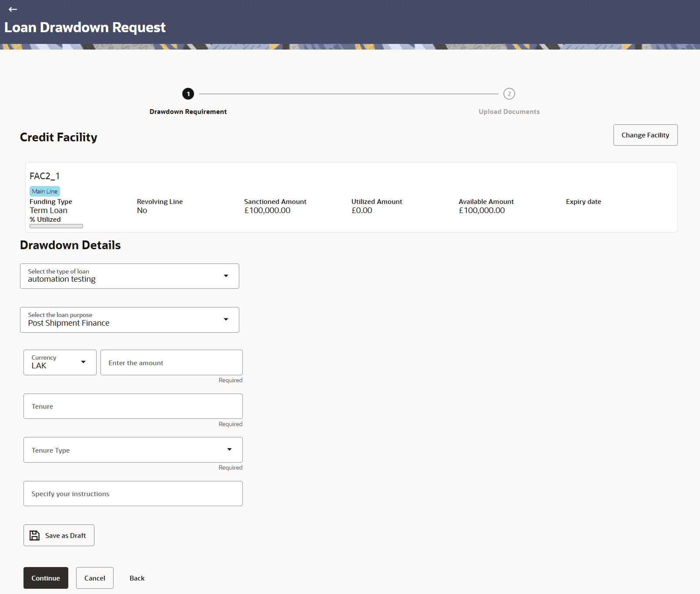
Task: Click the % Utilized progress bar
Action: pyautogui.click(x=56, y=226)
